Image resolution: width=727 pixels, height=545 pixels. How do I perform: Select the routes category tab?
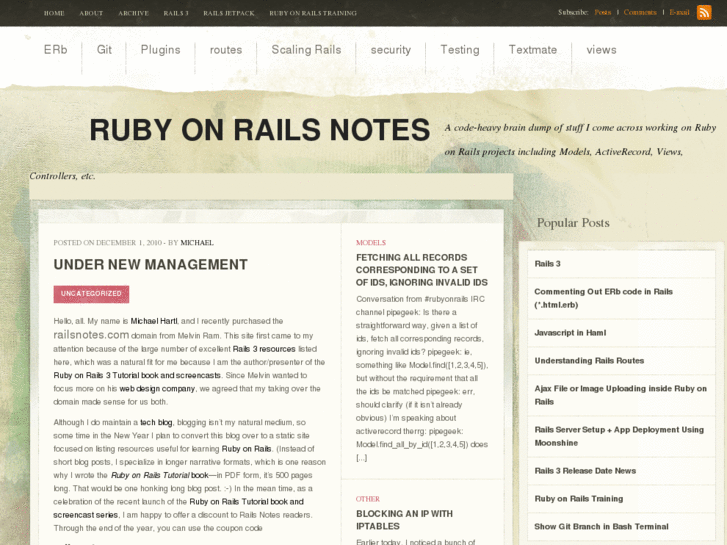point(226,50)
